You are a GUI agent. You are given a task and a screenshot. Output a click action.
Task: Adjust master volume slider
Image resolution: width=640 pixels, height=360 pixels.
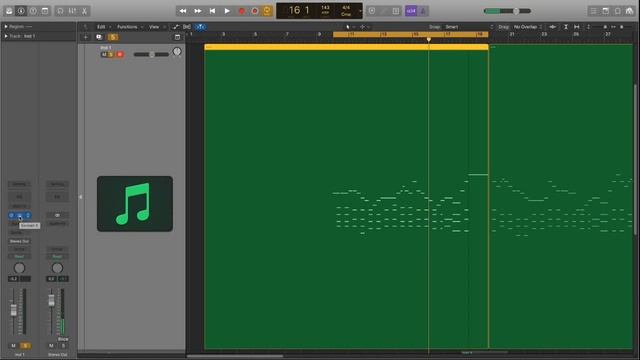(x=507, y=11)
